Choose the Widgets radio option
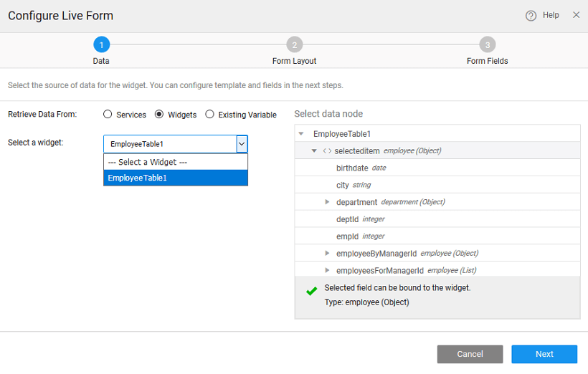The height and width of the screenshot is (374, 588). (x=160, y=115)
